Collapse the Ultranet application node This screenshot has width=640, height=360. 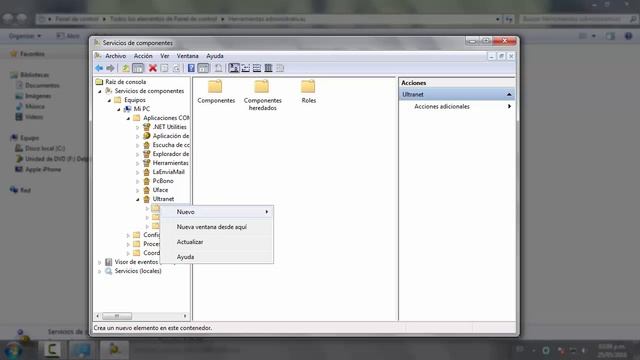[x=138, y=200]
